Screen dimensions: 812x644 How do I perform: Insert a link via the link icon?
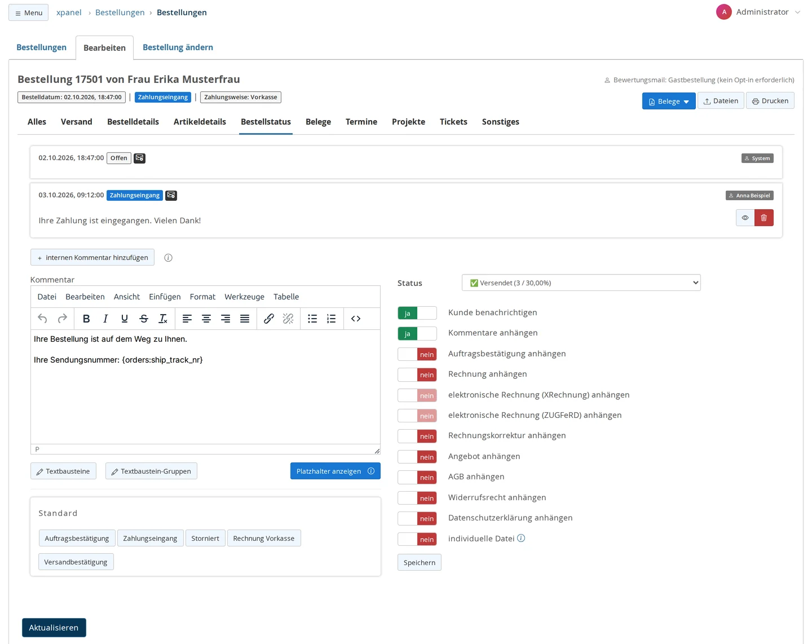pos(269,319)
